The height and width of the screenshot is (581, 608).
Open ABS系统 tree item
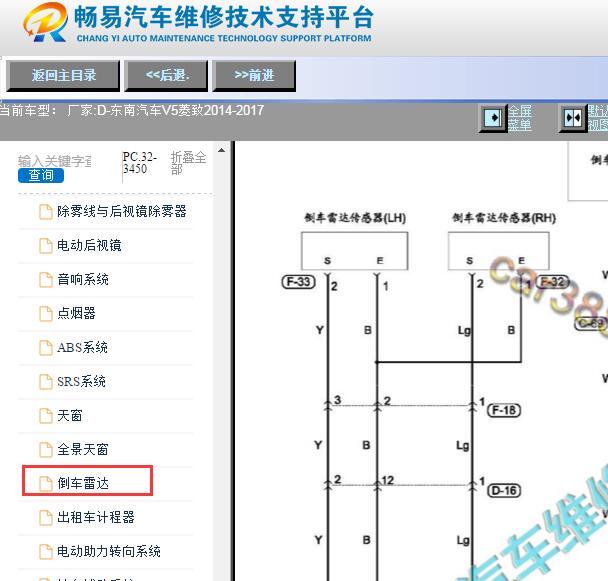(82, 348)
